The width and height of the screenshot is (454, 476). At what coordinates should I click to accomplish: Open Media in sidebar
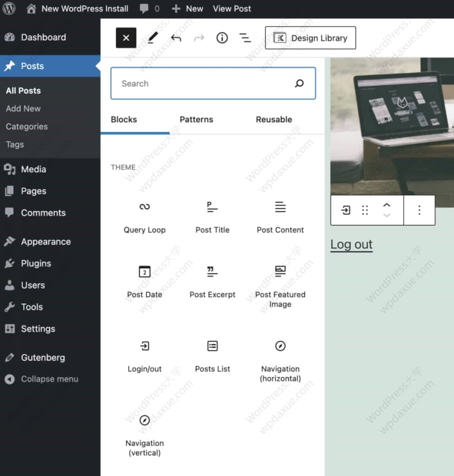50,169
